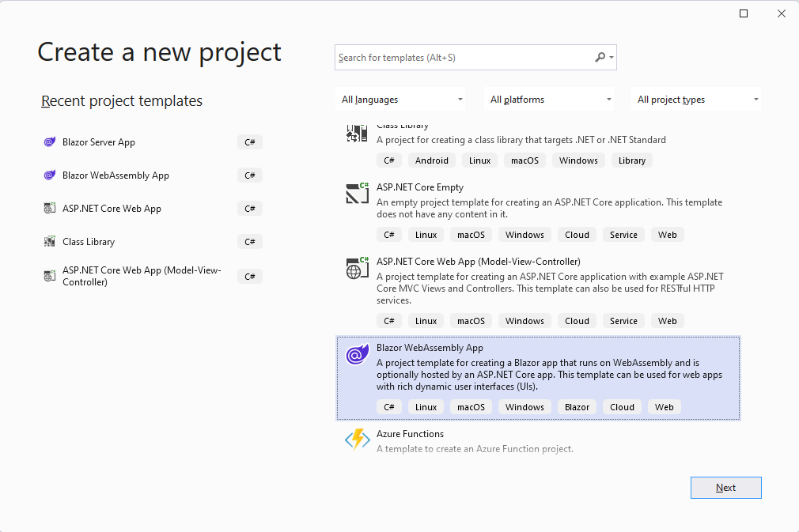Click the search magnifier icon
The image size is (799, 532).
600,57
